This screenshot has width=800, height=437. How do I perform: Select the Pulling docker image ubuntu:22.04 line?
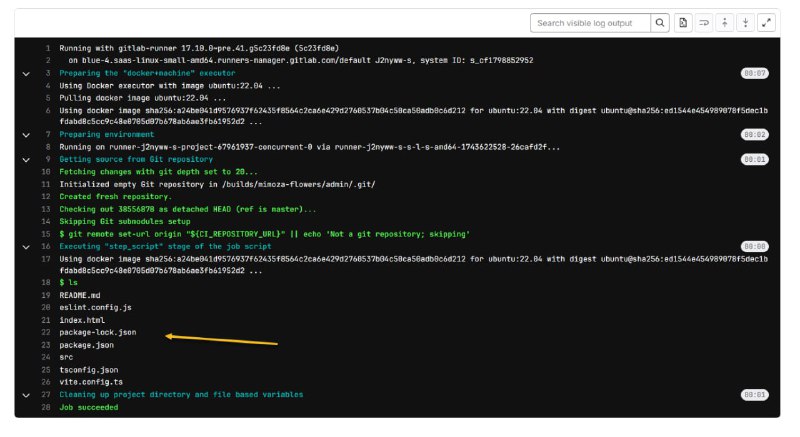click(142, 98)
